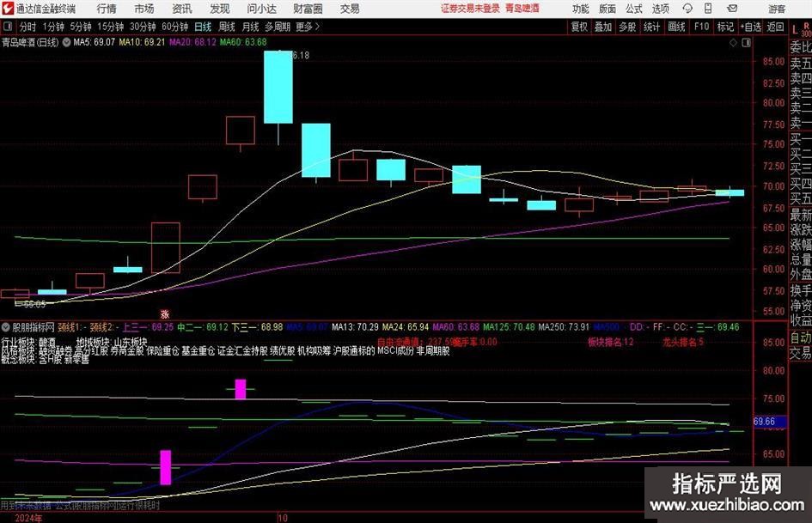Click the 龙头排名5 text
This screenshot has width=812, height=523.
[x=683, y=343]
